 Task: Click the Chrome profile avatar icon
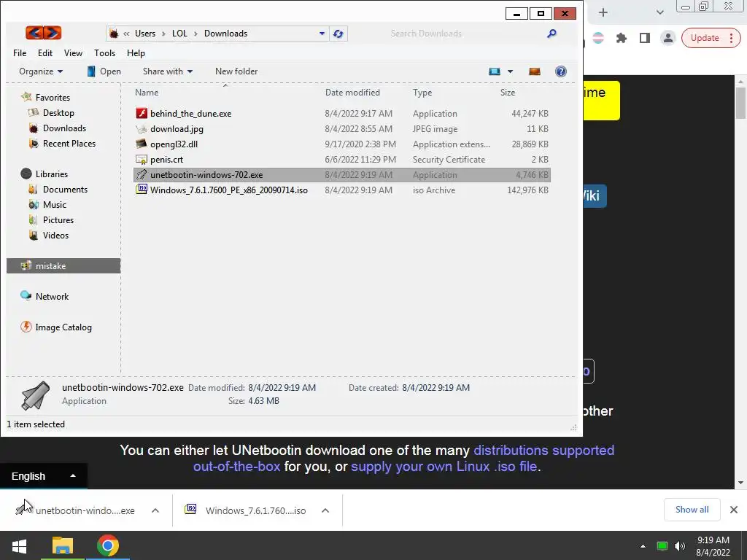coord(668,38)
